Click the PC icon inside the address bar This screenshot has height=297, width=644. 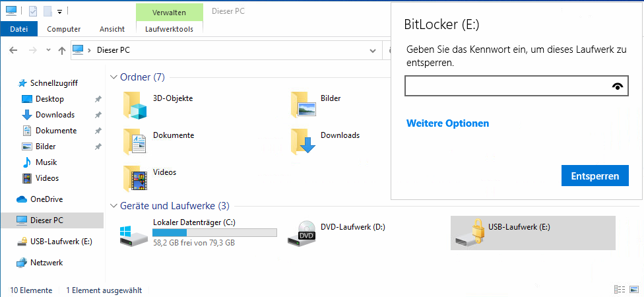click(x=78, y=50)
